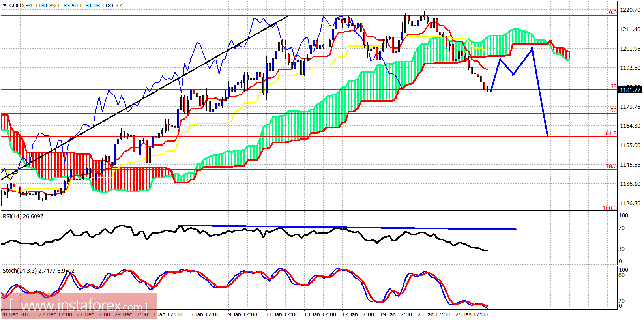Click the 1155.00 price scale value

pyautogui.click(x=630, y=145)
